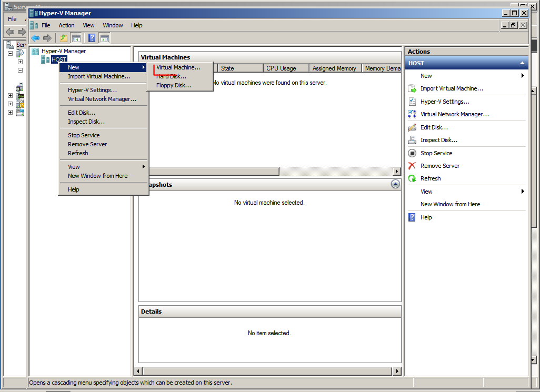Open View menu in Hyper-V Manager
Viewport: 540px width, 392px height.
[x=88, y=25]
